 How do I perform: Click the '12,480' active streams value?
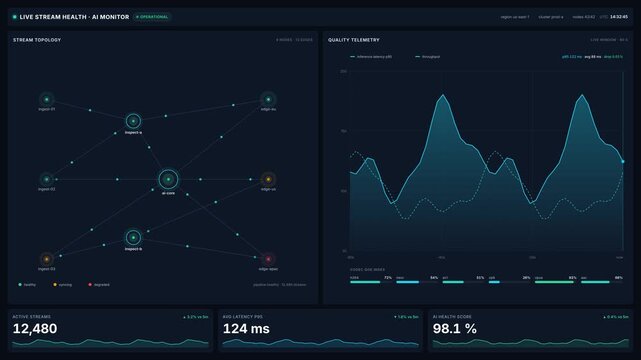(35, 329)
